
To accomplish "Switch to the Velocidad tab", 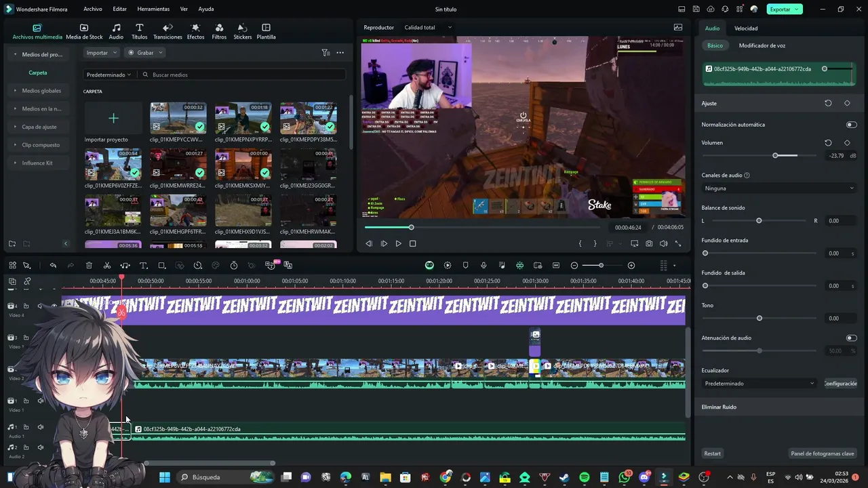I will (746, 28).
